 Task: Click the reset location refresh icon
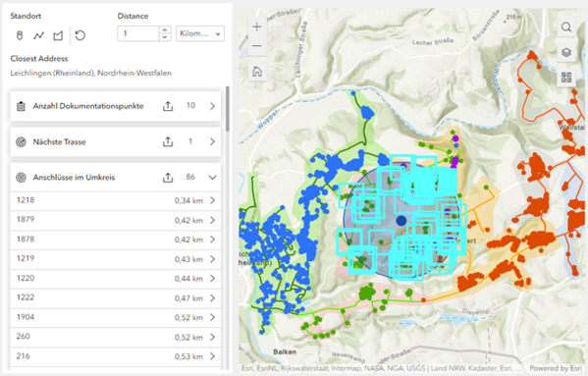coord(80,35)
